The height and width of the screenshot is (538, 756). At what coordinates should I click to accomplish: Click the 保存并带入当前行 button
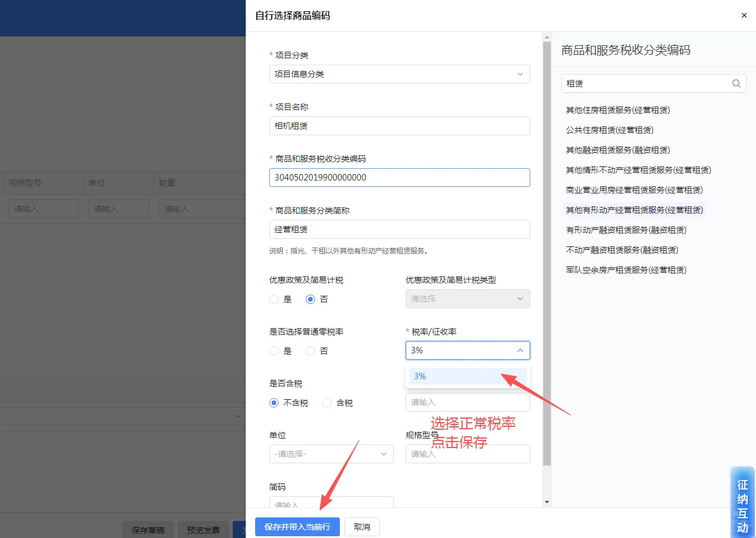297,527
